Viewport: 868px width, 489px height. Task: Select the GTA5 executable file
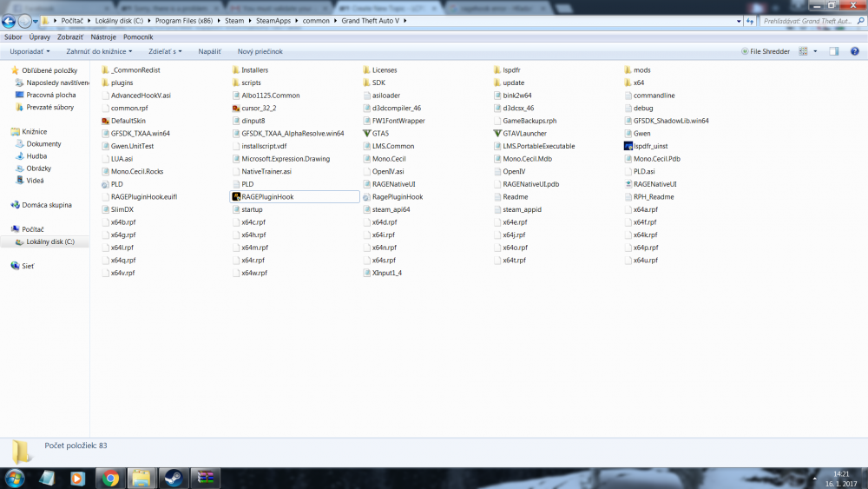coord(376,134)
